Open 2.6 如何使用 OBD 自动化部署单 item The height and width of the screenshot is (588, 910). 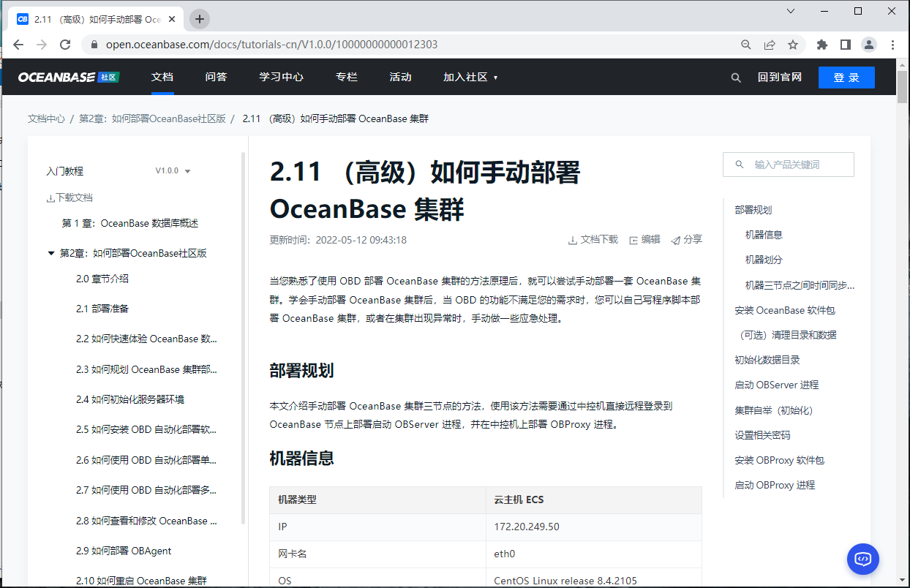[x=146, y=460]
